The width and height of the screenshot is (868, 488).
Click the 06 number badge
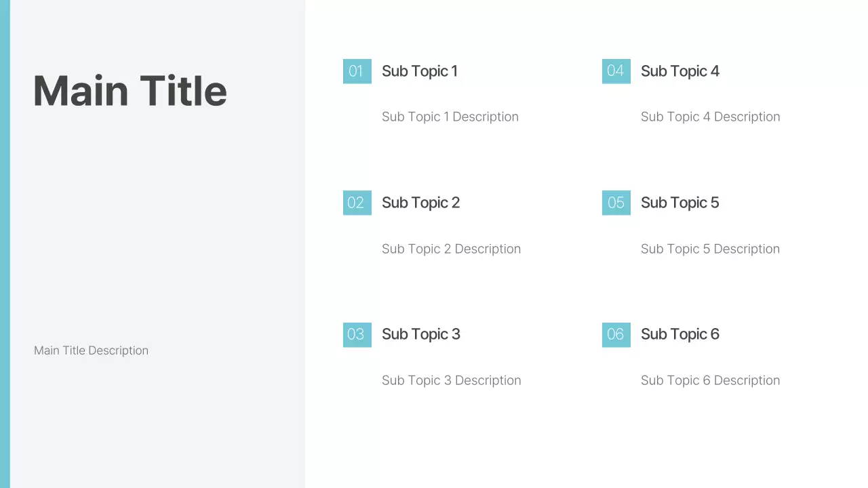coord(616,334)
